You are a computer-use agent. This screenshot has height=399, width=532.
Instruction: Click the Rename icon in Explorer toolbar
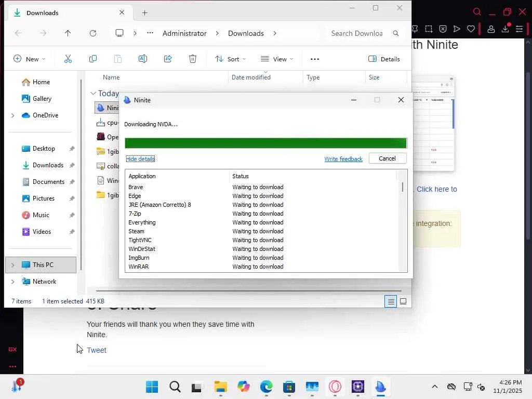[143, 59]
